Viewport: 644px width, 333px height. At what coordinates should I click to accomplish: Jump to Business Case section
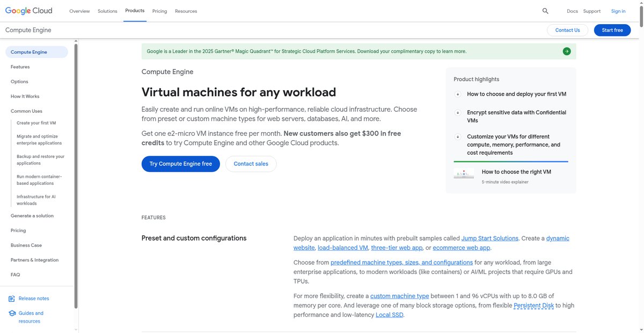26,245
